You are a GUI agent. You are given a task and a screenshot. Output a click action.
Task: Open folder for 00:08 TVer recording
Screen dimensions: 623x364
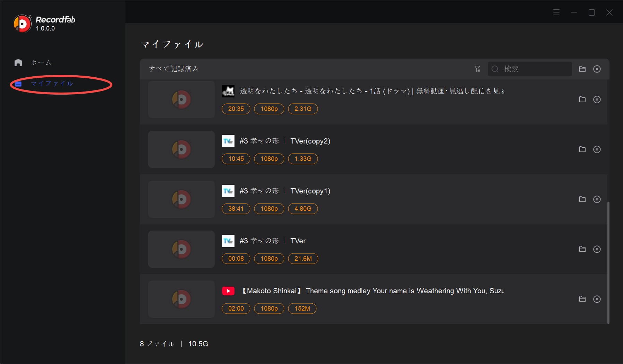(582, 249)
